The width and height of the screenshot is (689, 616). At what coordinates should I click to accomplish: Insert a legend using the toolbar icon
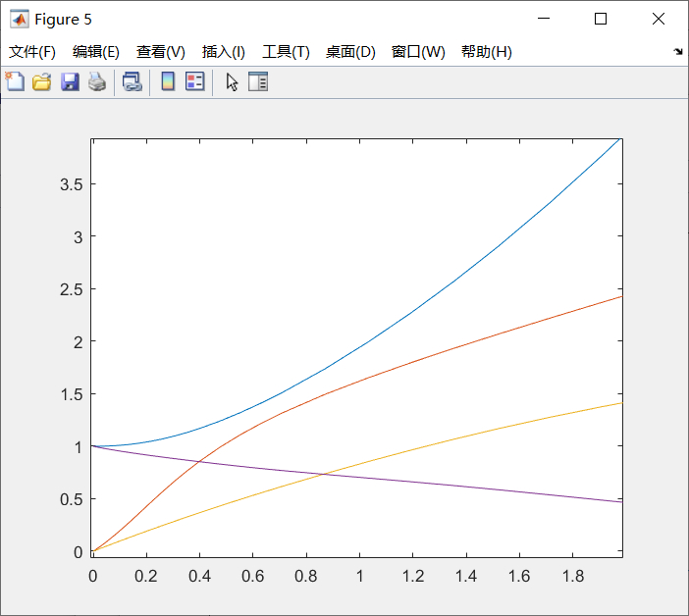coord(195,81)
